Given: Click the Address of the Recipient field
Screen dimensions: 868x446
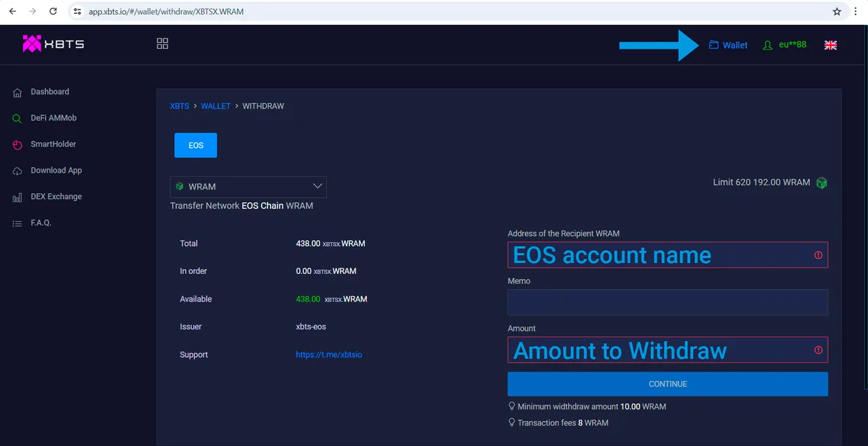Looking at the screenshot, I should (x=667, y=255).
